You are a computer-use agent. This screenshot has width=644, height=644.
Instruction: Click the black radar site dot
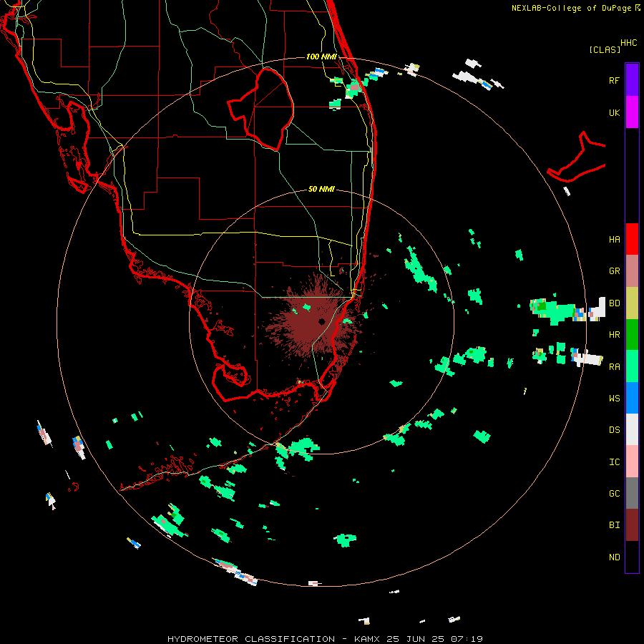(321, 322)
